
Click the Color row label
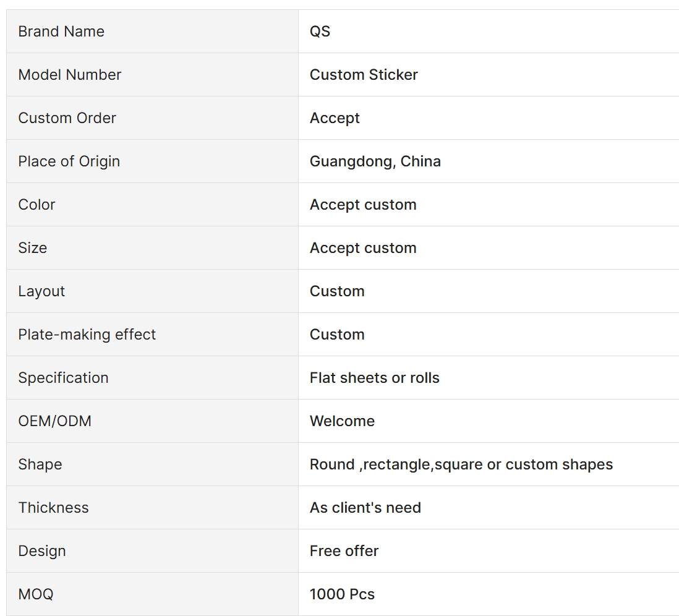36,205
